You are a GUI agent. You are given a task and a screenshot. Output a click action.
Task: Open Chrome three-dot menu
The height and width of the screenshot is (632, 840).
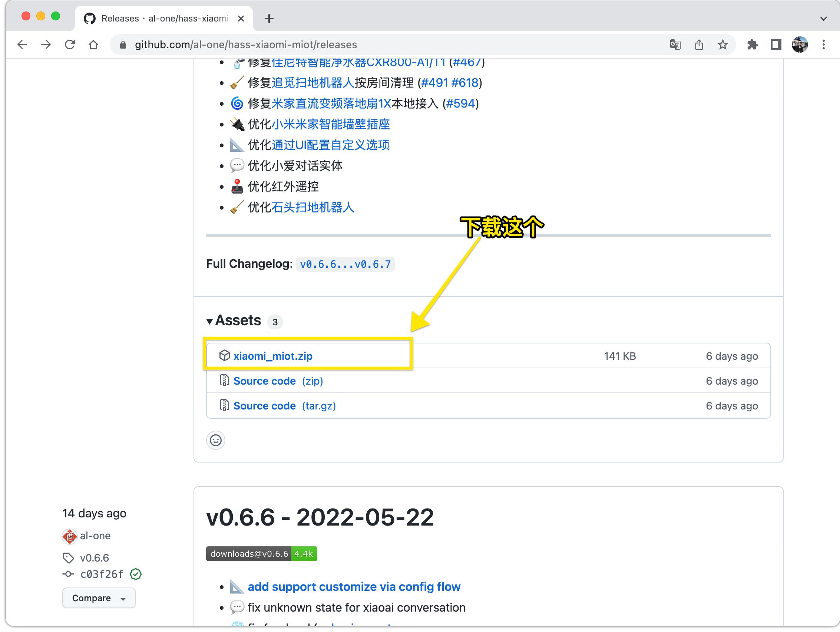pos(823,45)
